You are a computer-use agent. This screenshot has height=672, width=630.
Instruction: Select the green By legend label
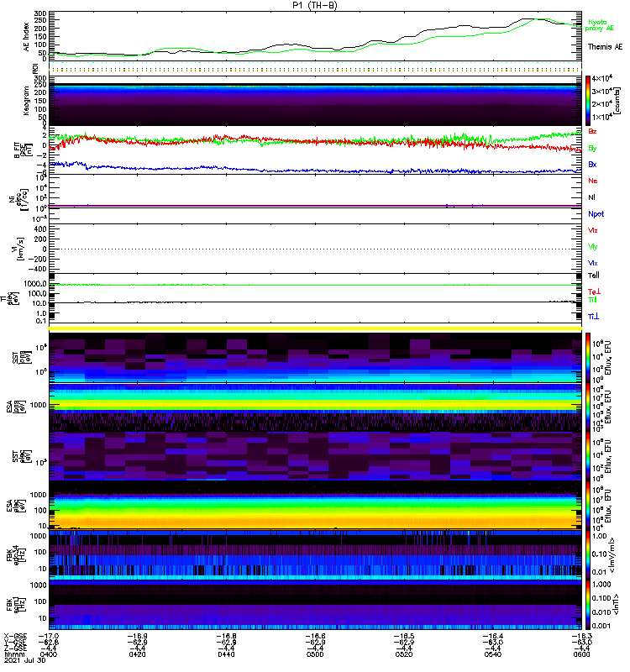pyautogui.click(x=594, y=148)
